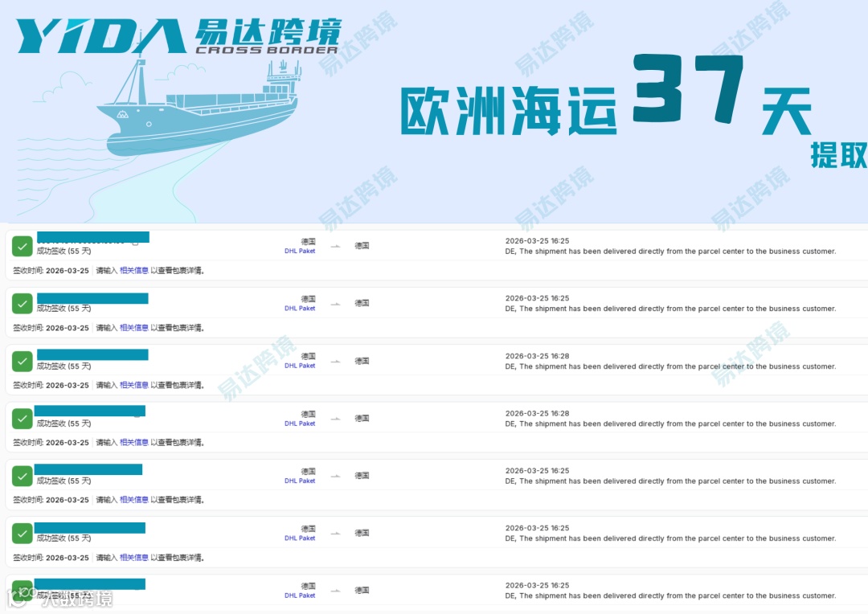
Task: Select the redacted tracking number in the fifth row
Action: click(88, 469)
